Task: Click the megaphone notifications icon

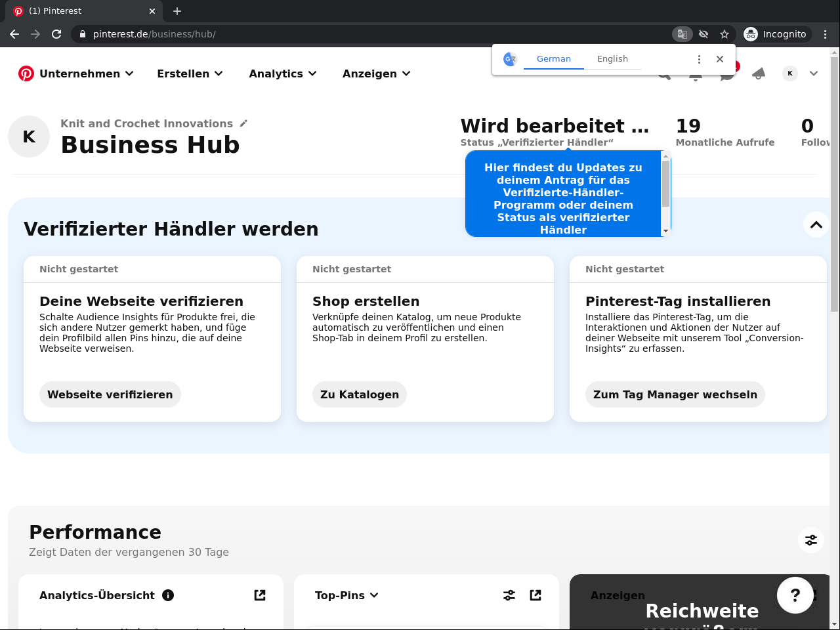Action: point(759,73)
